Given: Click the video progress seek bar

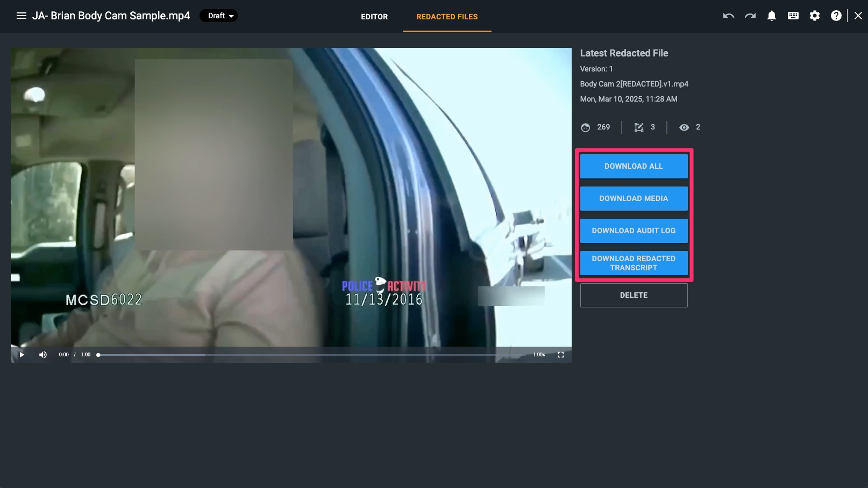Looking at the screenshot, I should tap(312, 355).
